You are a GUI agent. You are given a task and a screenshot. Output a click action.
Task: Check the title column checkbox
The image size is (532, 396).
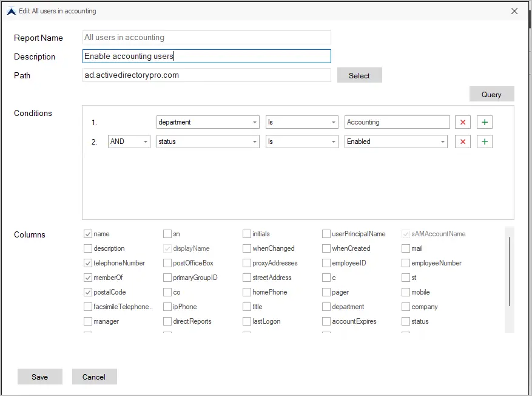click(x=247, y=307)
